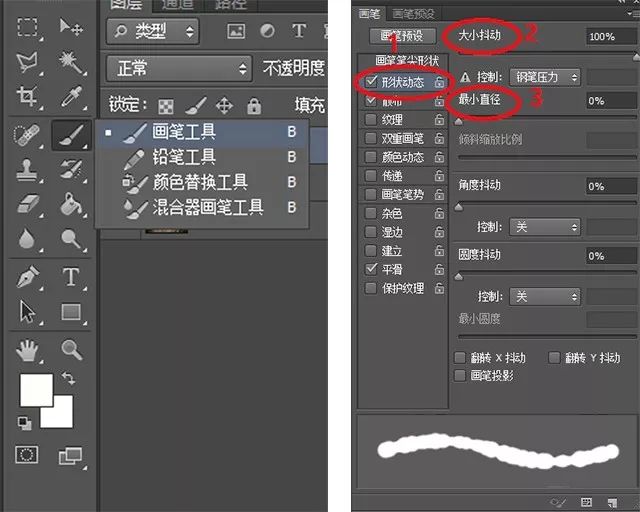This screenshot has width=640, height=512.
Task: Select the Horizontal Type tool
Action: click(x=71, y=277)
